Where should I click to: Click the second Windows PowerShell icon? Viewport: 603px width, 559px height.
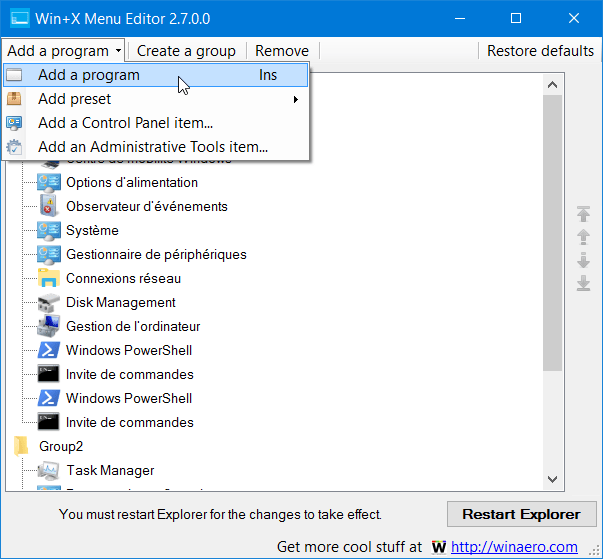[48, 398]
